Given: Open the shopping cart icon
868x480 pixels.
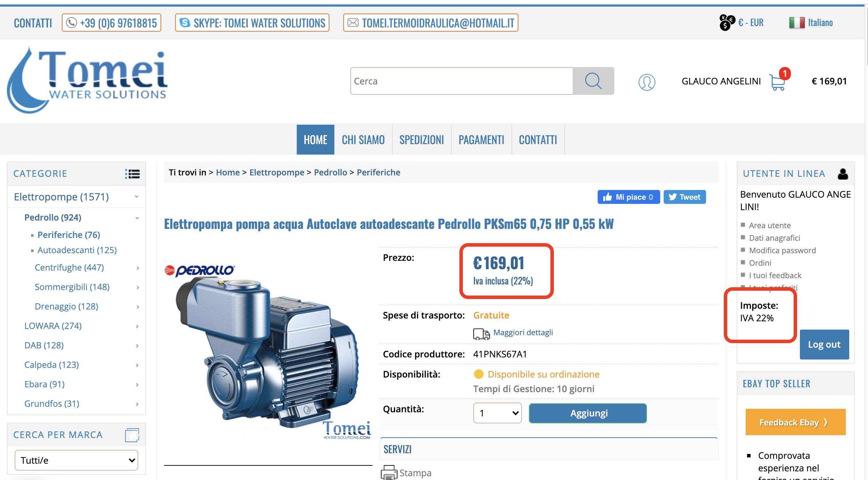Looking at the screenshot, I should (x=777, y=82).
